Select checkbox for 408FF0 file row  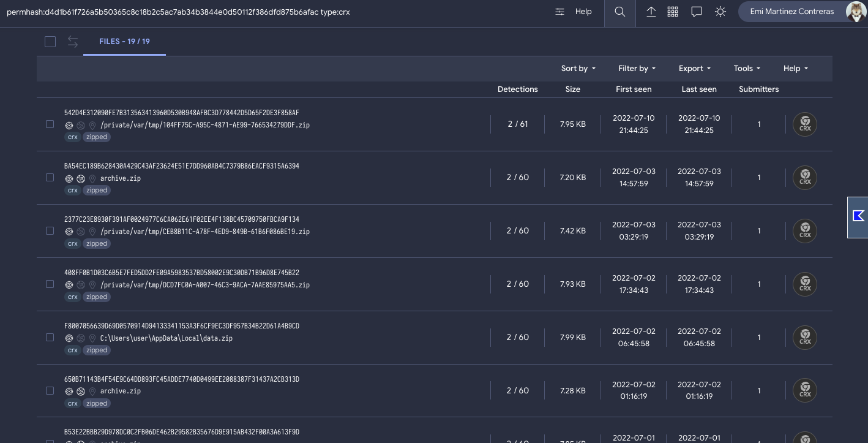(x=50, y=284)
